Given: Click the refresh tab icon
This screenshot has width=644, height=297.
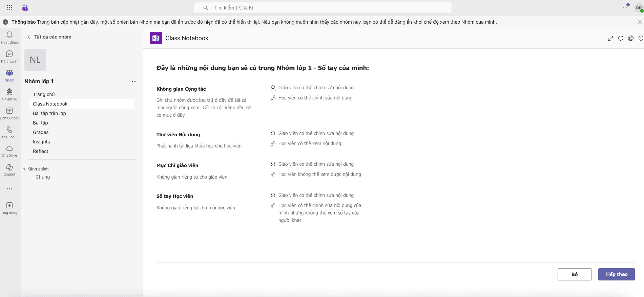Looking at the screenshot, I should point(621,38).
